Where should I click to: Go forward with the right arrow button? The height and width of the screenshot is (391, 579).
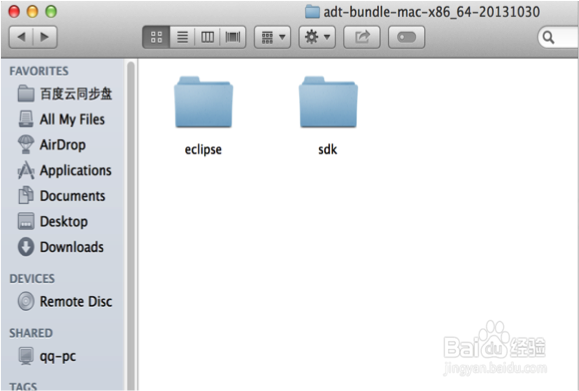[45, 37]
